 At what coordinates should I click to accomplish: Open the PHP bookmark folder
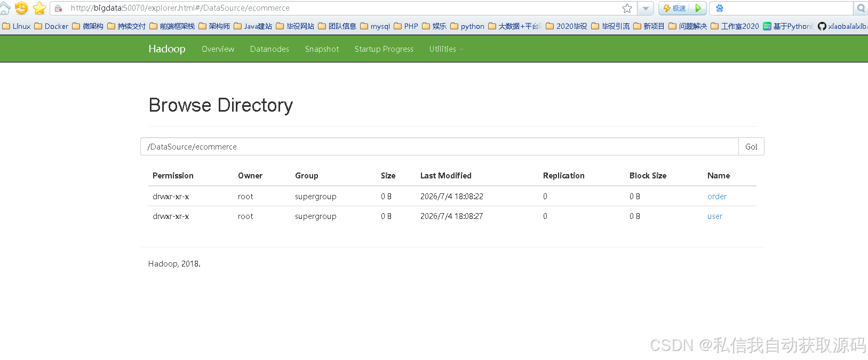[x=406, y=26]
